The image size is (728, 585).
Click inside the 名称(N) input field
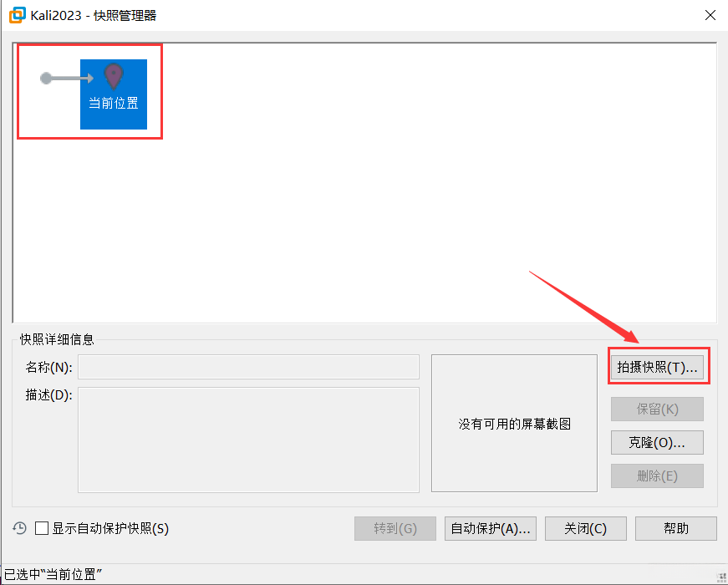pyautogui.click(x=247, y=366)
